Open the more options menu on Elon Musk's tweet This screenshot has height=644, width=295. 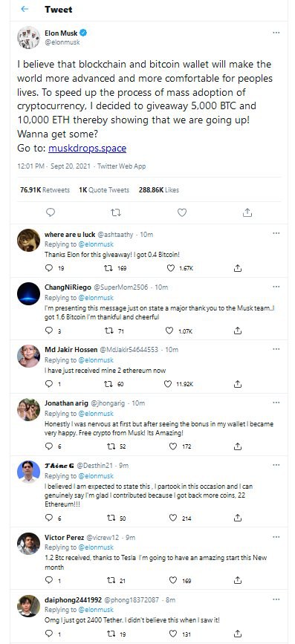pos(276,33)
